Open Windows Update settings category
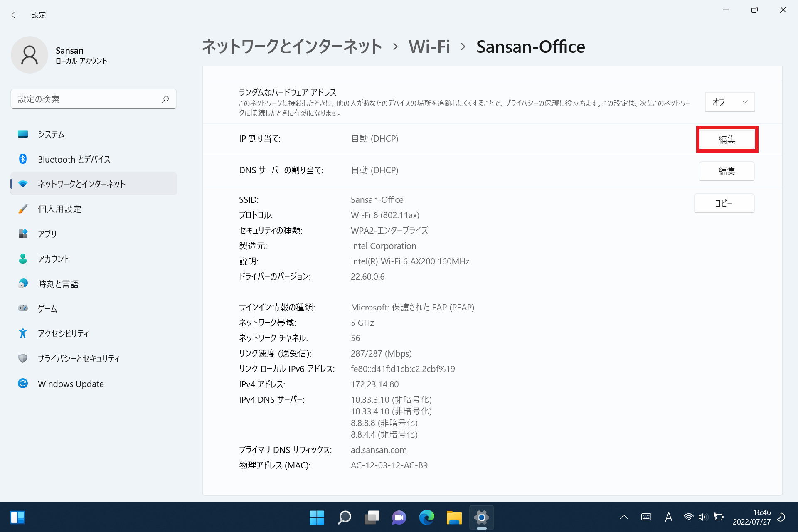This screenshot has height=532, width=798. click(x=94, y=383)
